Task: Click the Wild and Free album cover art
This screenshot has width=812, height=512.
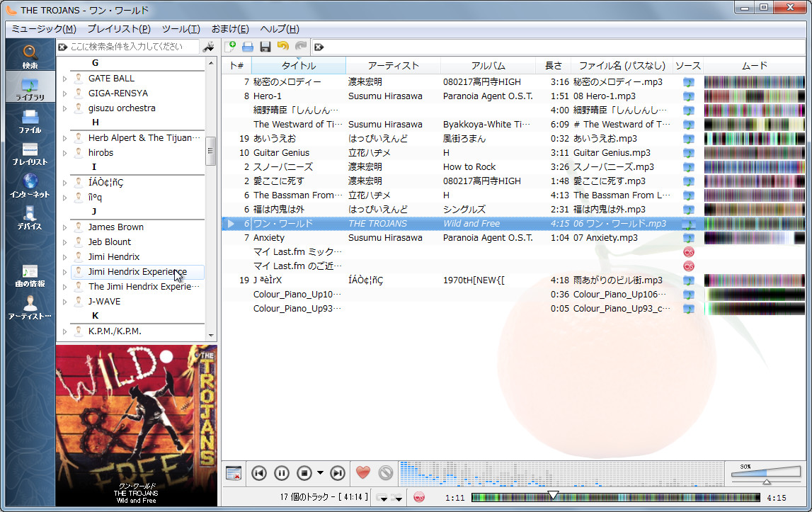Action: [x=136, y=426]
